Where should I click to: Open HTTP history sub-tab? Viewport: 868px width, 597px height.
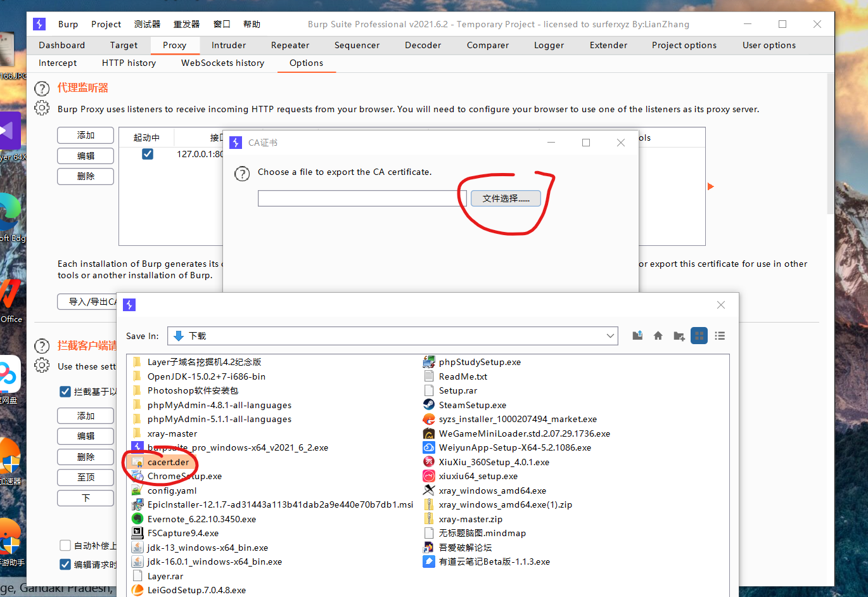(129, 63)
